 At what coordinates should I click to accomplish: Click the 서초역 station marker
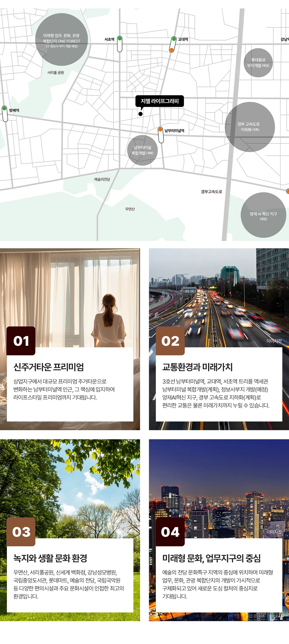pyautogui.click(x=120, y=44)
